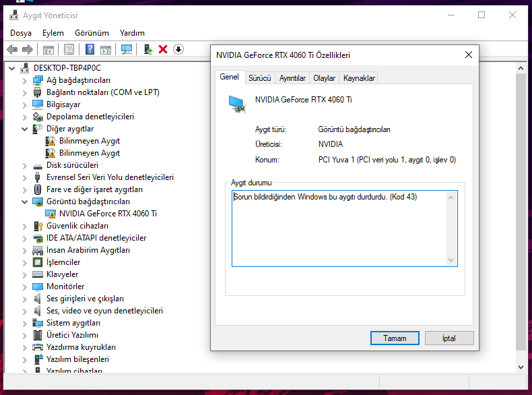Switch to the Sürücü tab
The width and height of the screenshot is (532, 395).
259,78
